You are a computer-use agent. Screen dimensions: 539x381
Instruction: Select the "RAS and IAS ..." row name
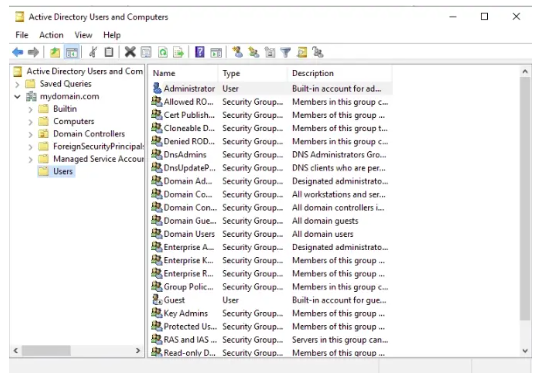point(190,339)
